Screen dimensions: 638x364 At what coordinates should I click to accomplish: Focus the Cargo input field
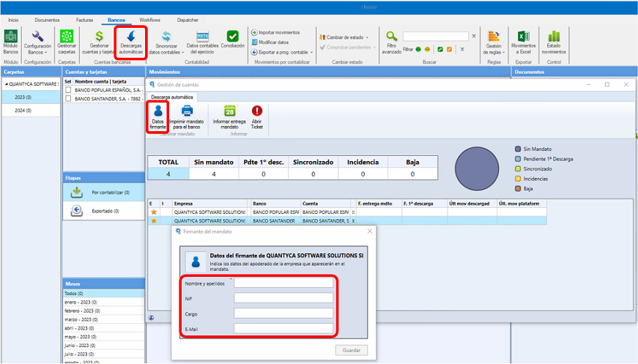click(x=283, y=313)
